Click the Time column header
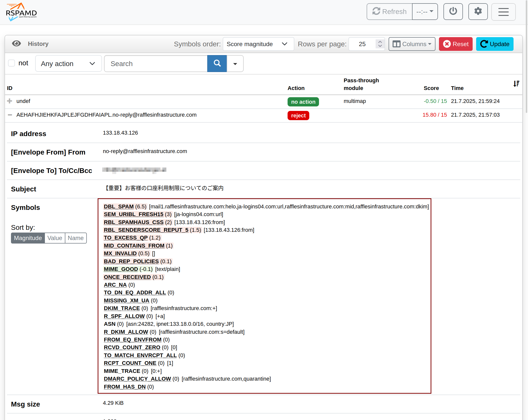 pyautogui.click(x=457, y=88)
